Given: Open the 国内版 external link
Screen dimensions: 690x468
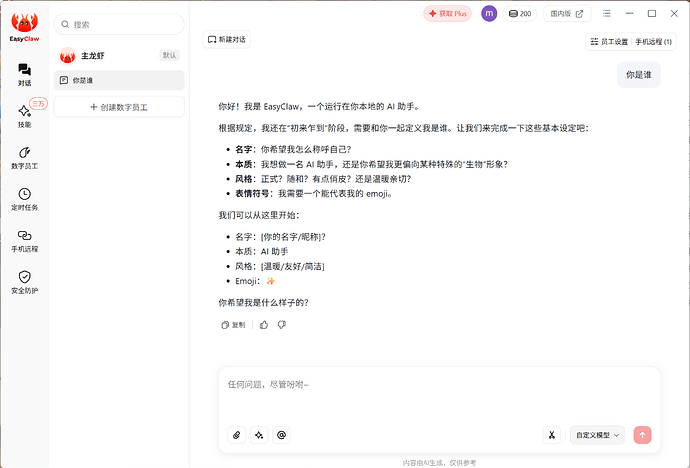Looking at the screenshot, I should (567, 14).
